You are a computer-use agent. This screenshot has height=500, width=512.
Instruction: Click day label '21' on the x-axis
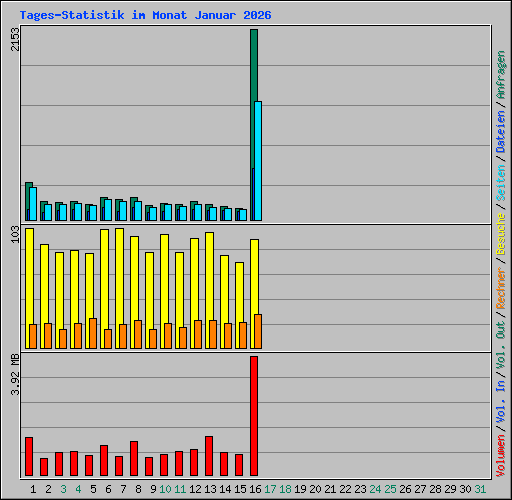(x=330, y=489)
